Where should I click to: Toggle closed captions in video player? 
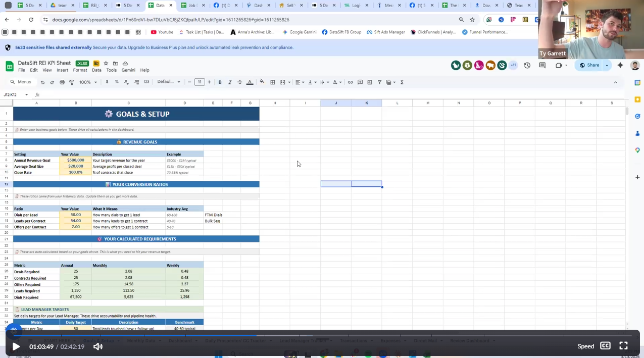click(605, 346)
